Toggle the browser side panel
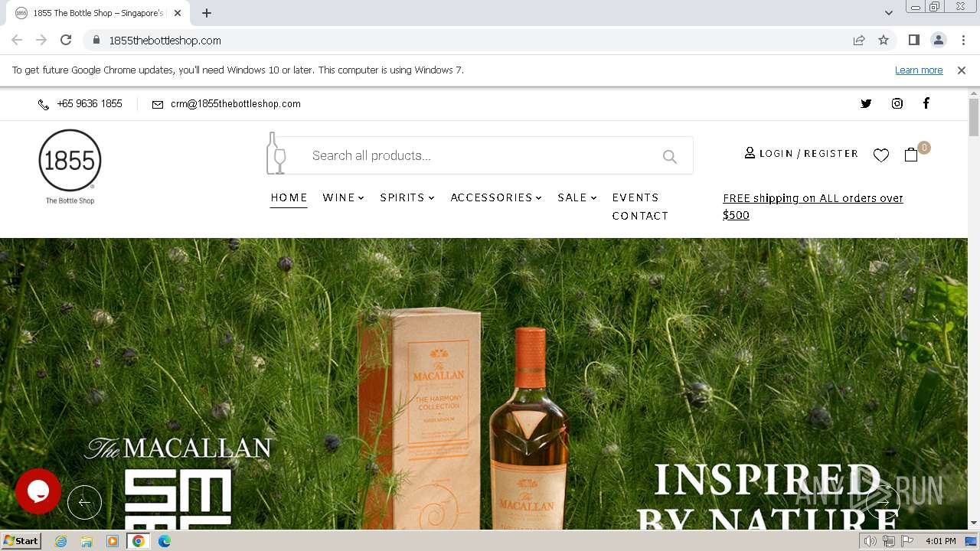Image resolution: width=980 pixels, height=551 pixels. [x=913, y=40]
